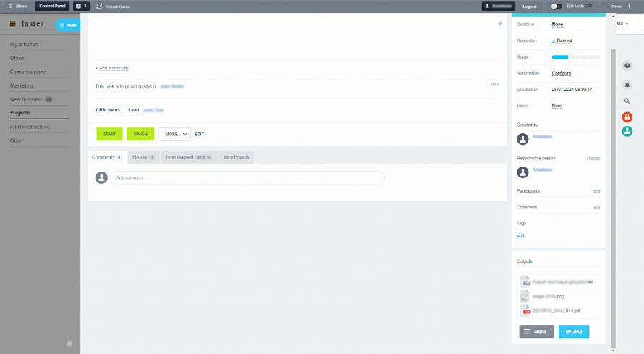Image resolution: width=644 pixels, height=354 pixels.
Task: Open the Miro Boards tab
Action: pos(237,157)
